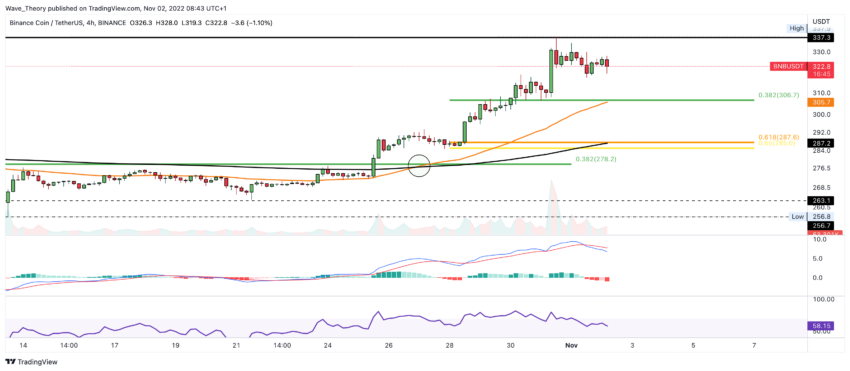The height and width of the screenshot is (371, 850).
Task: Click the 28 date label on time axis
Action: pyautogui.click(x=449, y=345)
